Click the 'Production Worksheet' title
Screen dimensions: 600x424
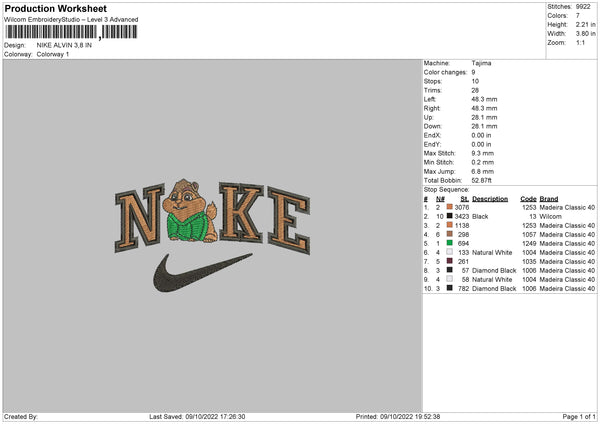pyautogui.click(x=56, y=8)
